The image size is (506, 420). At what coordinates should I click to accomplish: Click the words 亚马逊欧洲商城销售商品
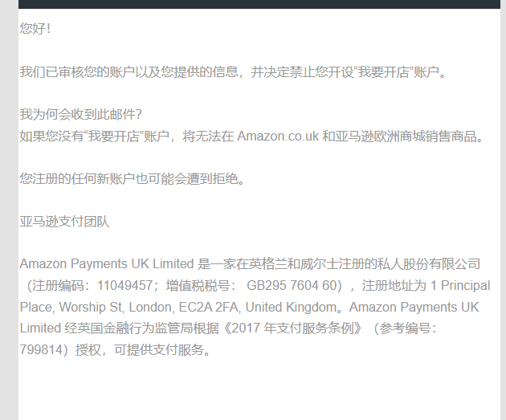409,137
